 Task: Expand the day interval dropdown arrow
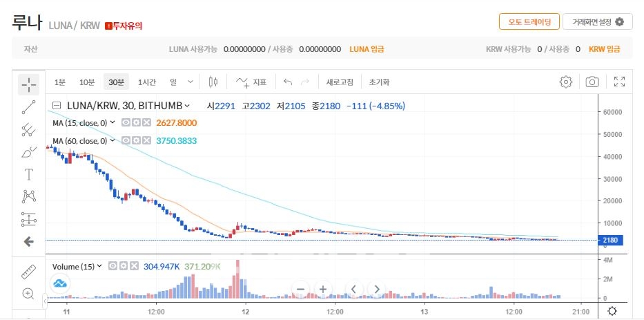tap(191, 82)
